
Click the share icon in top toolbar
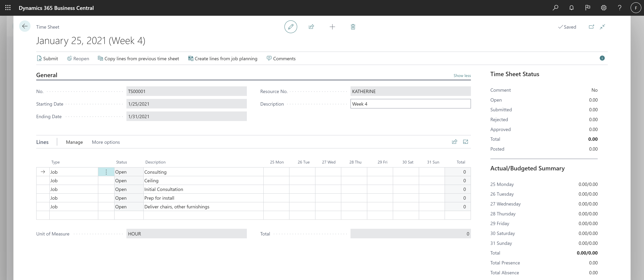[311, 27]
